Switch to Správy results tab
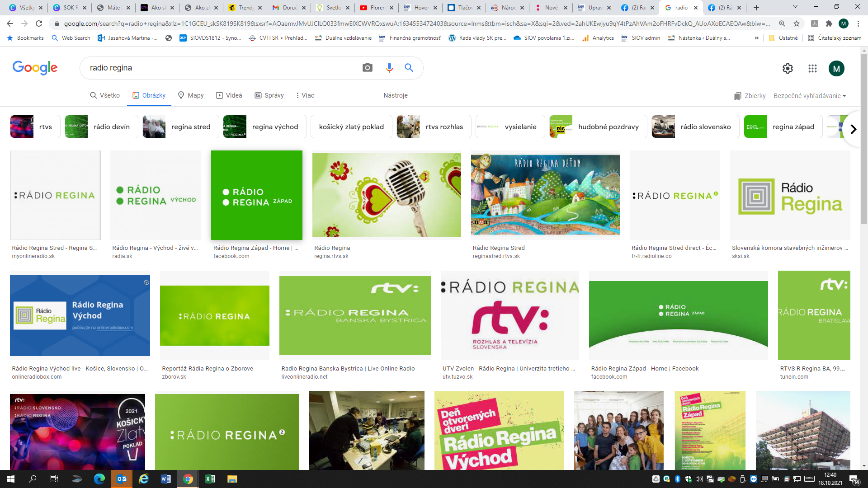This screenshot has width=868, height=488. [269, 95]
